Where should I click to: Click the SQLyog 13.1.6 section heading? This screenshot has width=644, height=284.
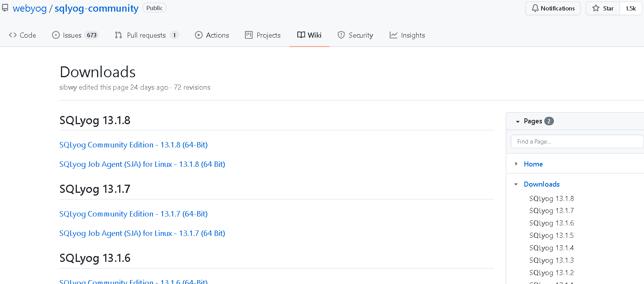click(95, 258)
